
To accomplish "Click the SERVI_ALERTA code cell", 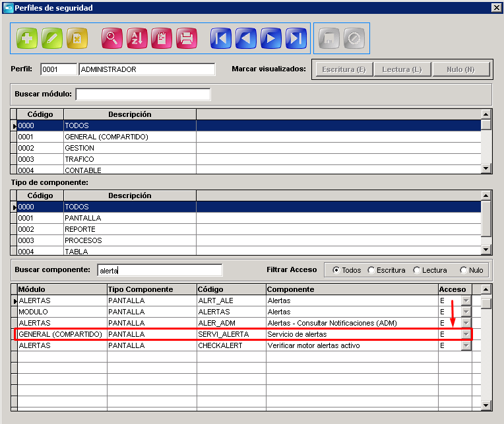I will click(x=232, y=334).
